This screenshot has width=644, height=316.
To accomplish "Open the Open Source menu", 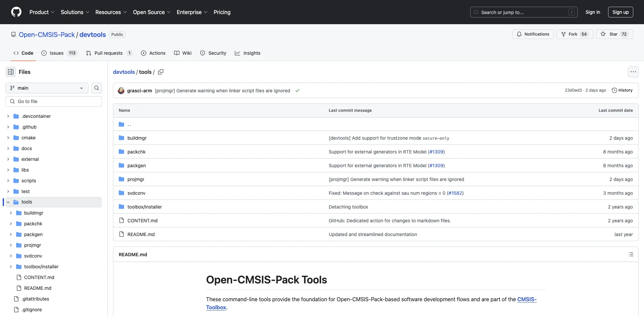I will (x=152, y=12).
